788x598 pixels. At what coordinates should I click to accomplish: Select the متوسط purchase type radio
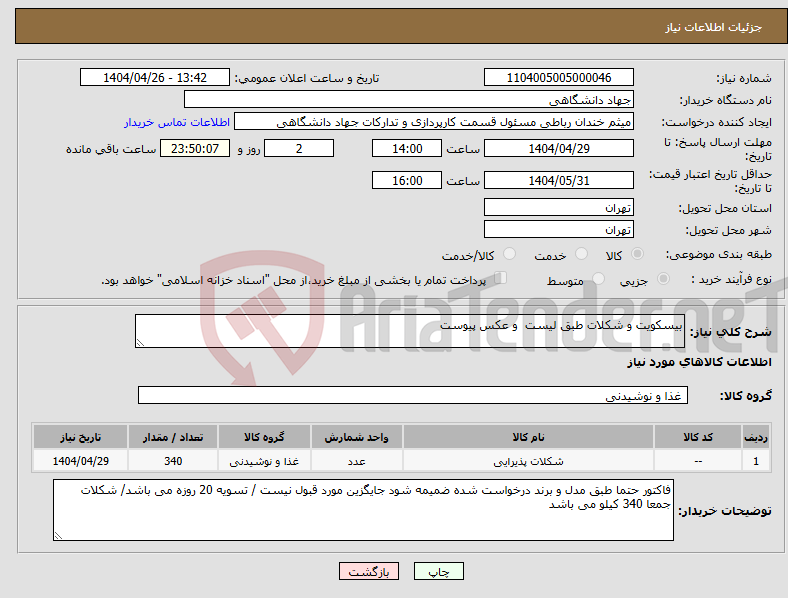tap(599, 278)
